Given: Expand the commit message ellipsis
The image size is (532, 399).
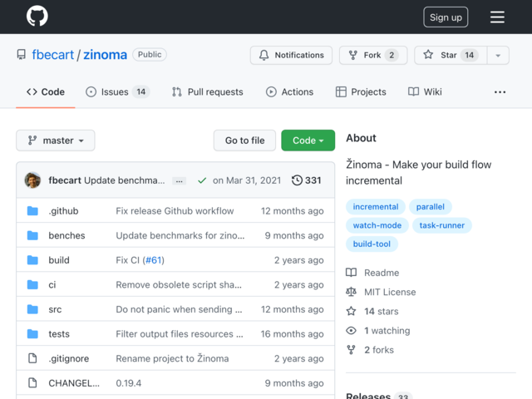Looking at the screenshot, I should [x=179, y=180].
